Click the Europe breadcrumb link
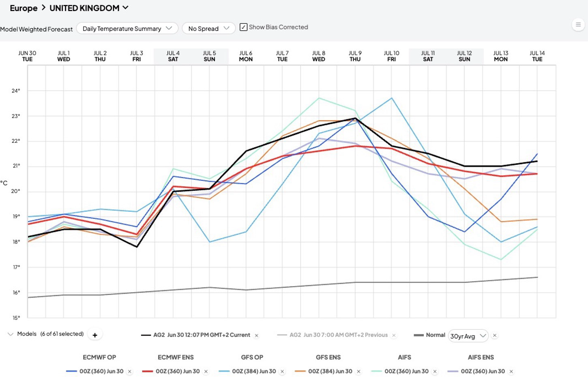This screenshot has width=588, height=377. 24,8
